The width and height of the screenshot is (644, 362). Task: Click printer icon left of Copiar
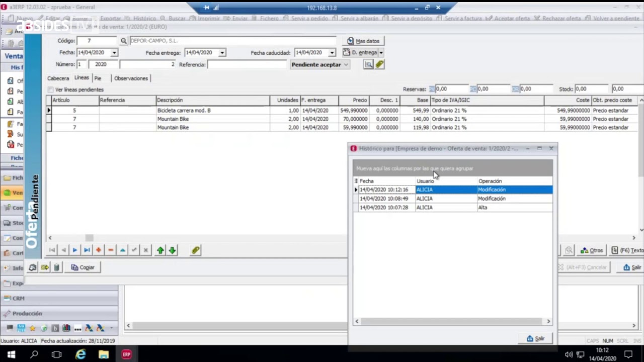(33, 267)
